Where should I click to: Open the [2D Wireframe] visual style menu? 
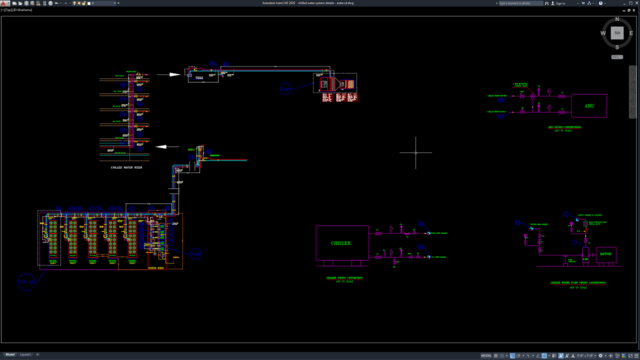(22, 10)
